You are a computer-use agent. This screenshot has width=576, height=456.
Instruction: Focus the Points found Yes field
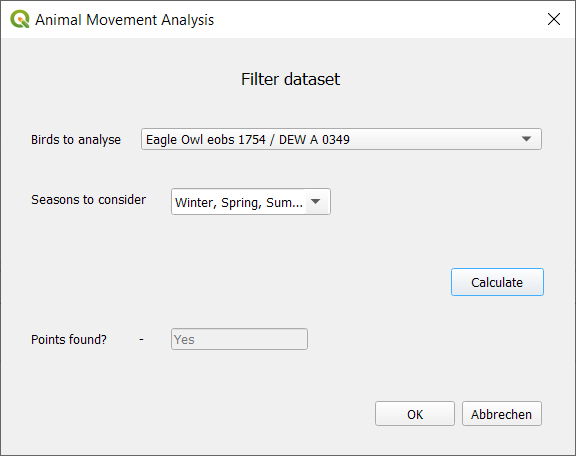[x=239, y=339]
